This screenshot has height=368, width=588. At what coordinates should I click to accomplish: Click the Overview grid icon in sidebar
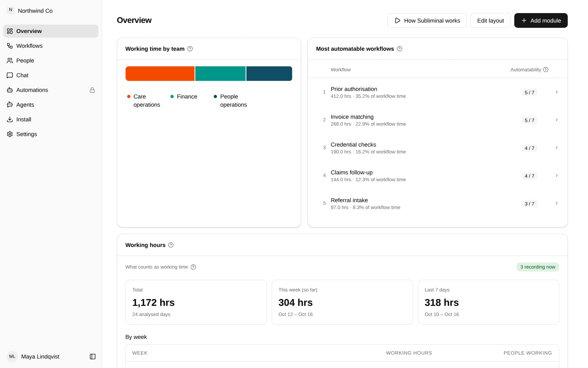(x=10, y=31)
